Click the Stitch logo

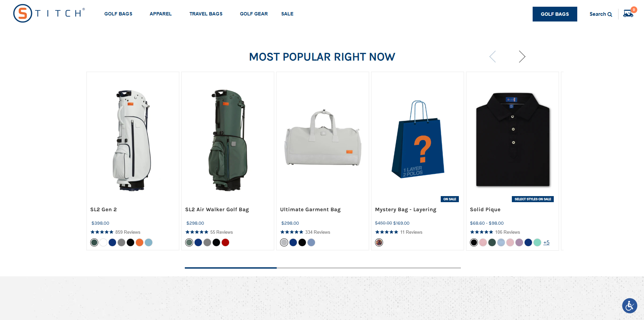(x=49, y=13)
